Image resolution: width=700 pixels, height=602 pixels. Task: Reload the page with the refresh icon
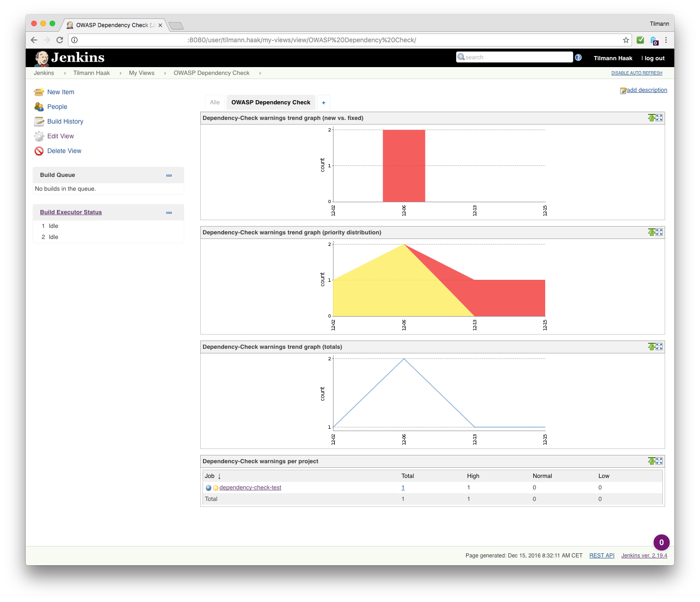[60, 40]
